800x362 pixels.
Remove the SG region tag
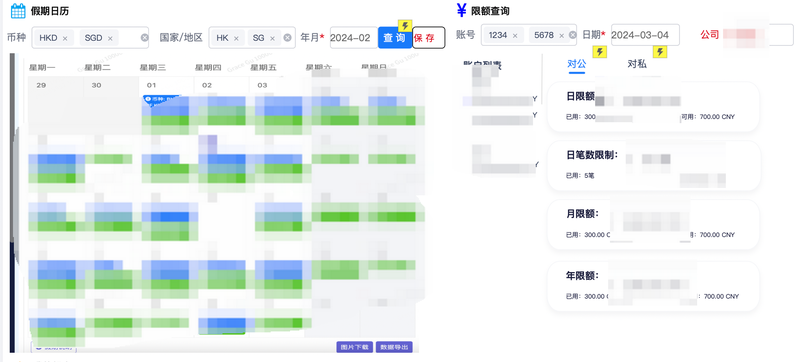tap(272, 38)
